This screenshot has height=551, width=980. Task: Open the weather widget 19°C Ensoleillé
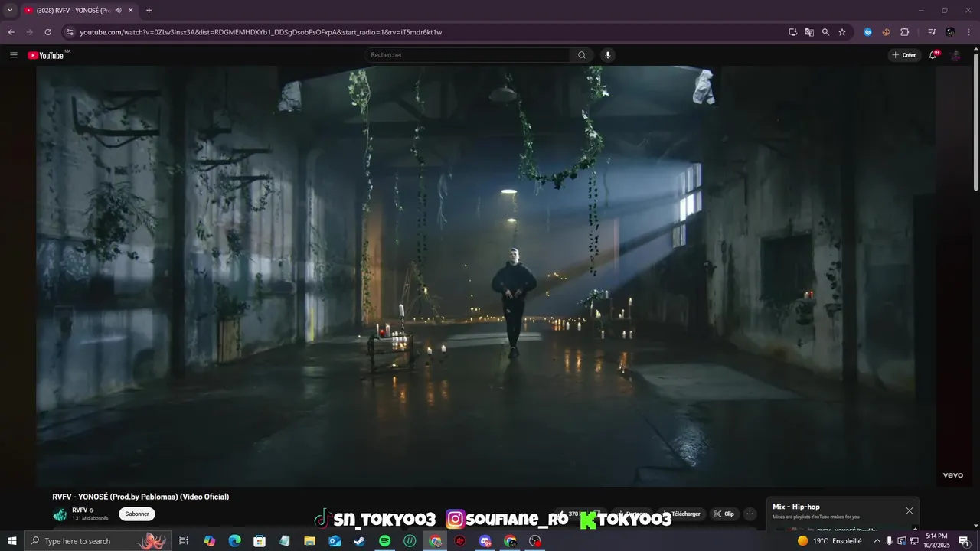(x=830, y=541)
